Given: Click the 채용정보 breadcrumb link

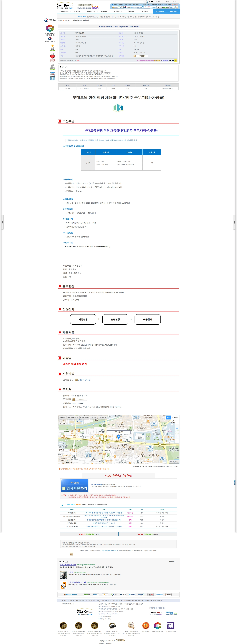Looking at the screenshot, I should point(68,20).
